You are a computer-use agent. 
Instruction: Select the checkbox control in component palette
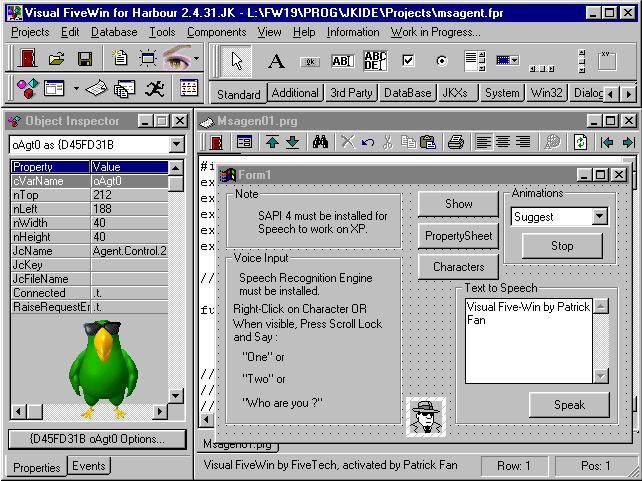408,60
